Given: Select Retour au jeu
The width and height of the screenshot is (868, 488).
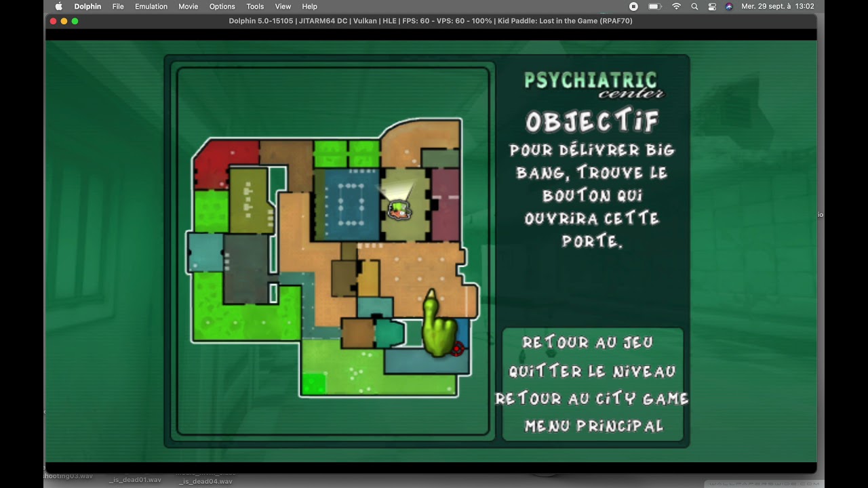Looking at the screenshot, I should pos(587,342).
